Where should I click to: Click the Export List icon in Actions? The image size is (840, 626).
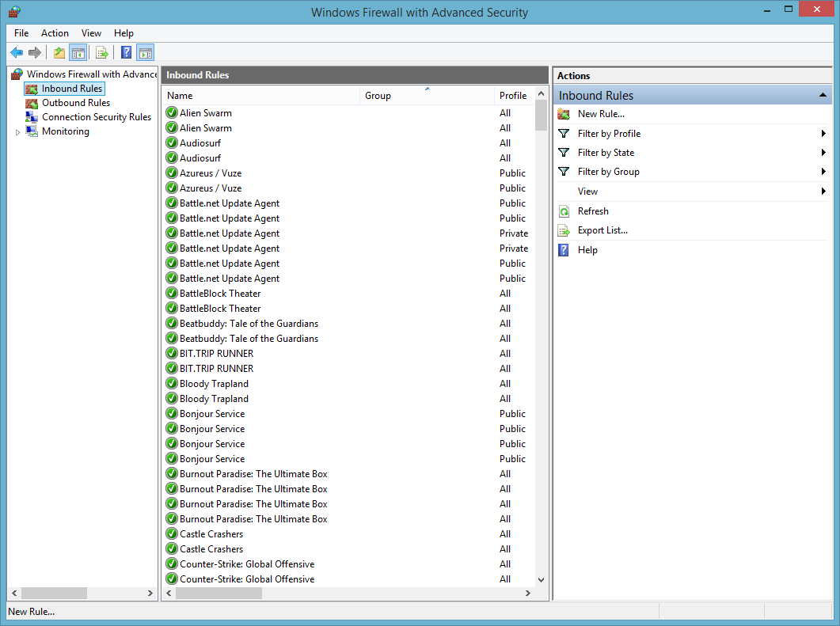(564, 231)
